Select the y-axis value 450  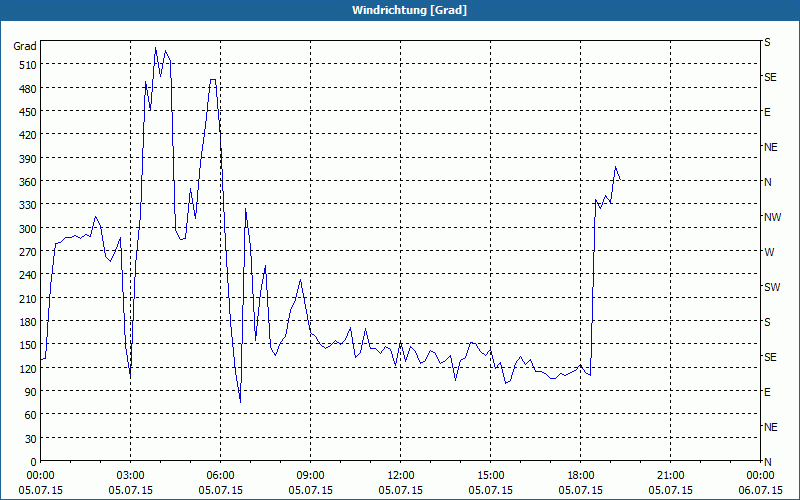28,112
